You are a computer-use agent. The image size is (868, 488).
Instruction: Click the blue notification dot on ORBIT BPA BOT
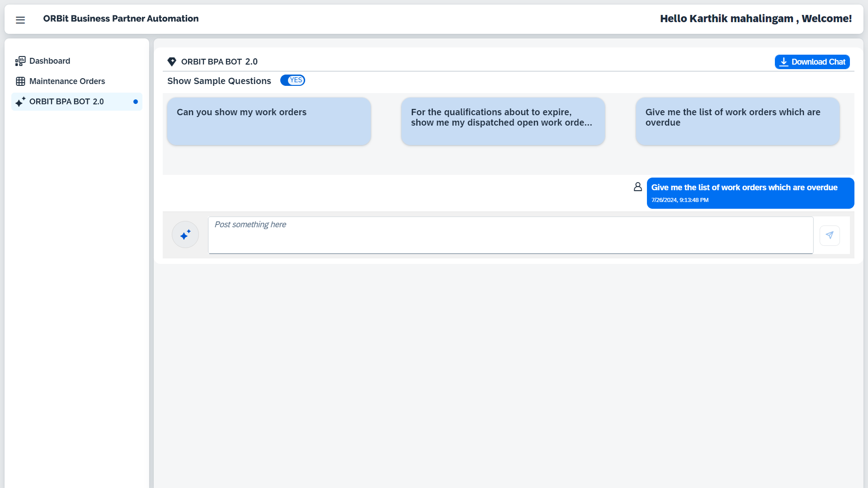135,102
